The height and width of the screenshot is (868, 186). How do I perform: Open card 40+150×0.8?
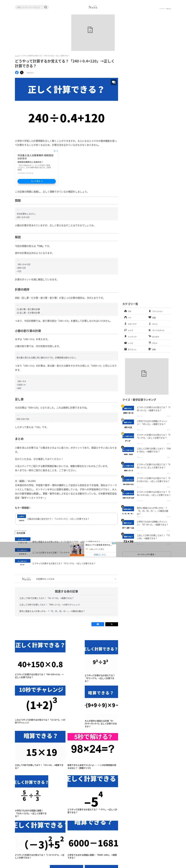click(x=40, y=659)
